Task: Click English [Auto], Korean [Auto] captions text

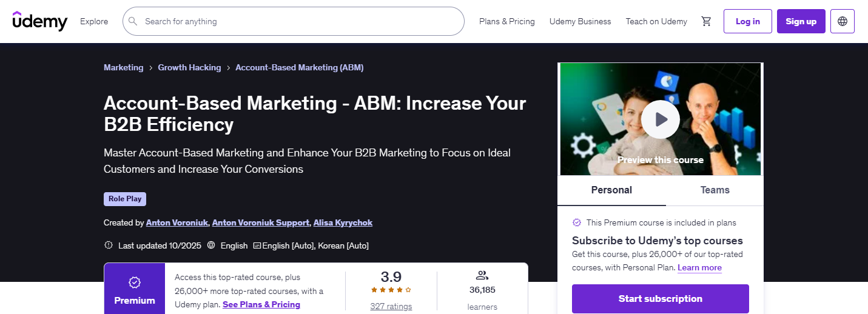Action: point(315,246)
